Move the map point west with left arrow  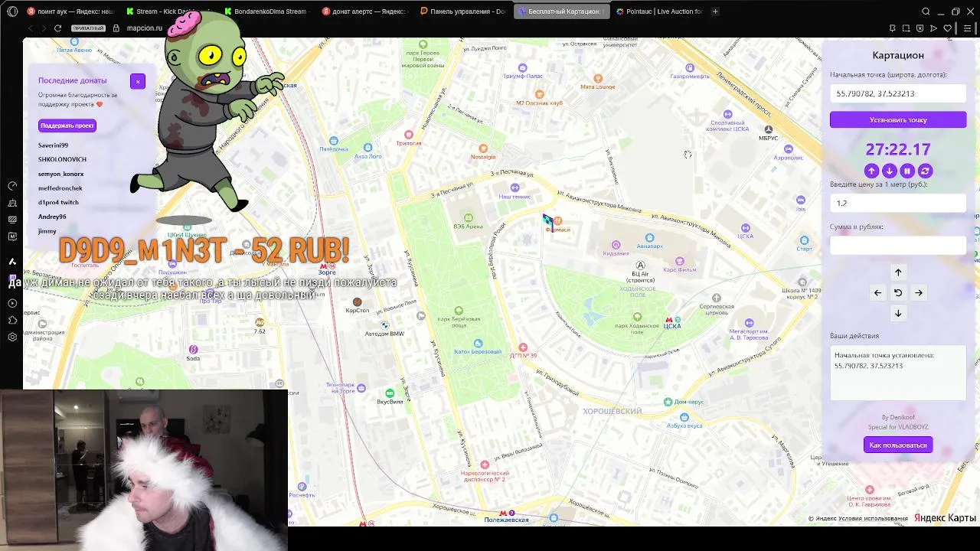877,292
